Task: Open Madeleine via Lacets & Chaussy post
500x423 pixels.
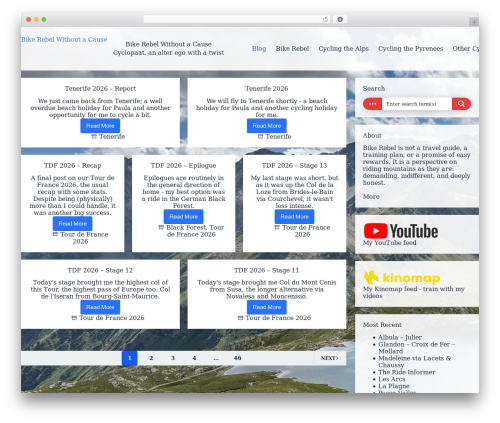Action: tap(414, 361)
